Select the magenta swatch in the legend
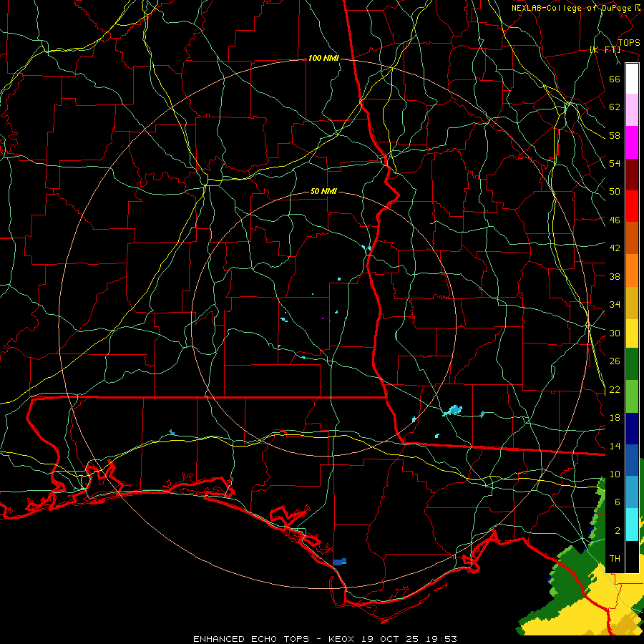Screen dimensions: 644x644 tap(632, 142)
